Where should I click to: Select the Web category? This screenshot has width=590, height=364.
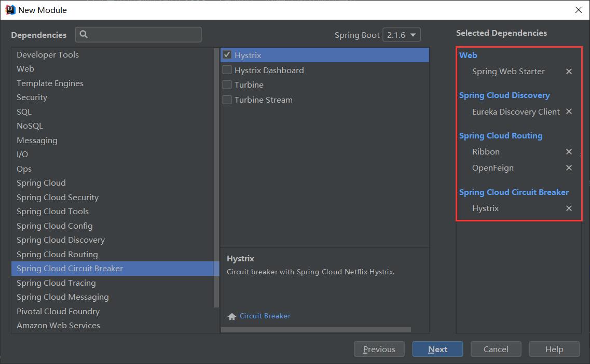tap(113, 69)
